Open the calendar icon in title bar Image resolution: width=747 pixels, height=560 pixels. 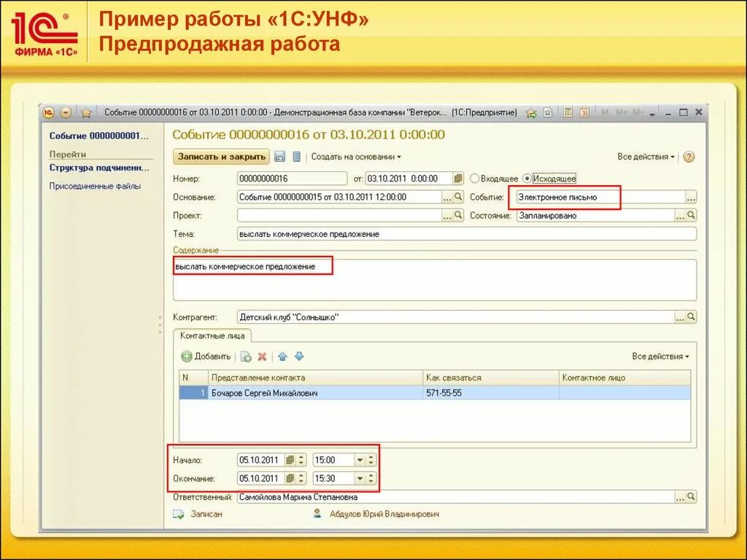(584, 113)
